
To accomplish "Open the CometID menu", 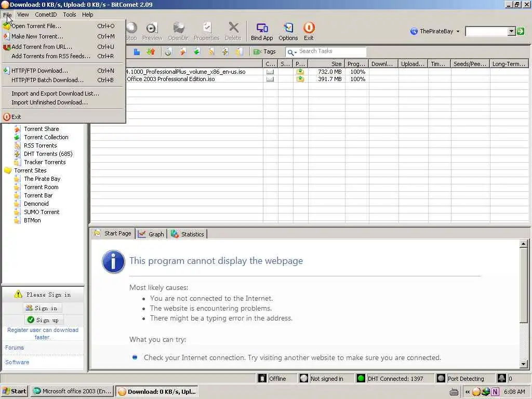I will (46, 15).
